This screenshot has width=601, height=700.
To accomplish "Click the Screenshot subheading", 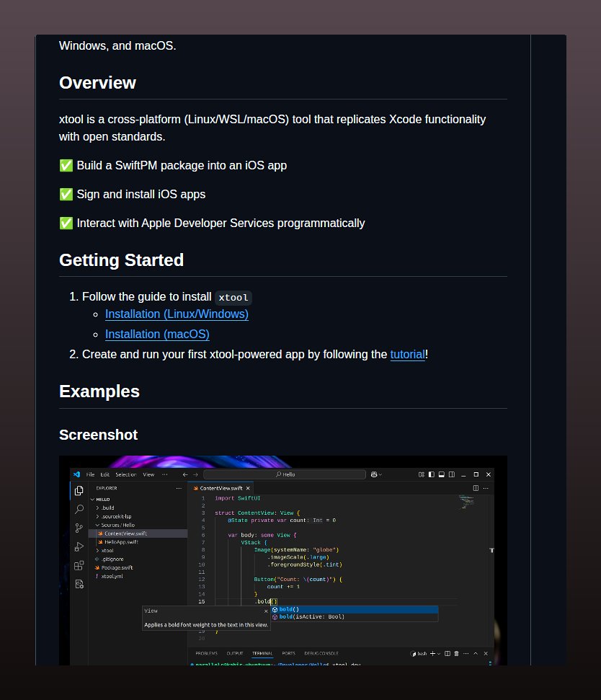I will [x=98, y=435].
